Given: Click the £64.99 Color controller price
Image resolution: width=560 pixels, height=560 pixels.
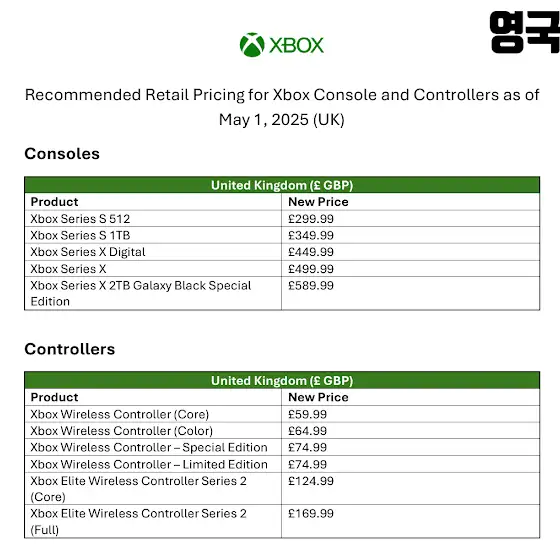Looking at the screenshot, I should [308, 431].
